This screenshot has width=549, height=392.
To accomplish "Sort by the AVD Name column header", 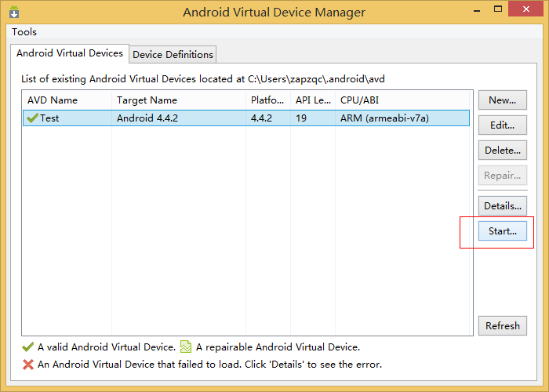I will click(67, 100).
